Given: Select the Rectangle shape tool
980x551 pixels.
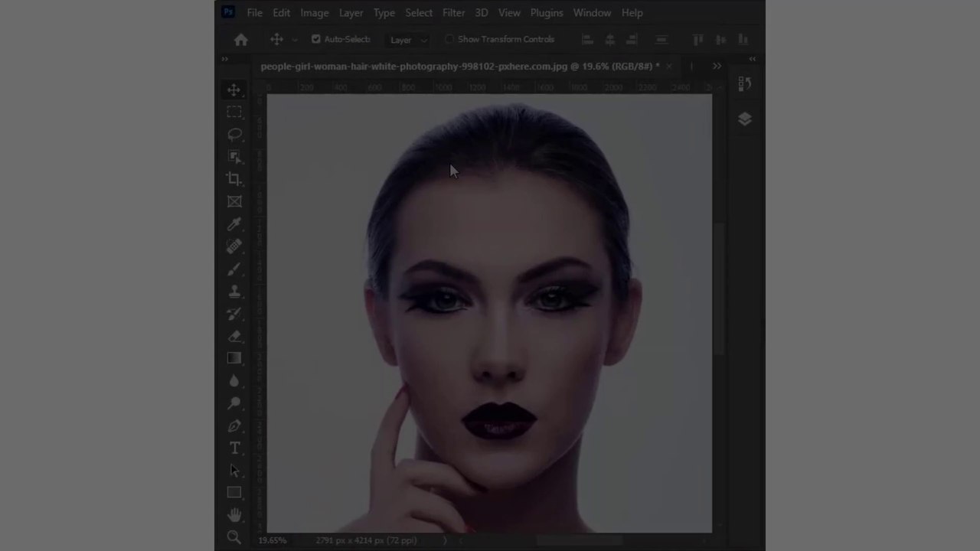Looking at the screenshot, I should tap(234, 493).
